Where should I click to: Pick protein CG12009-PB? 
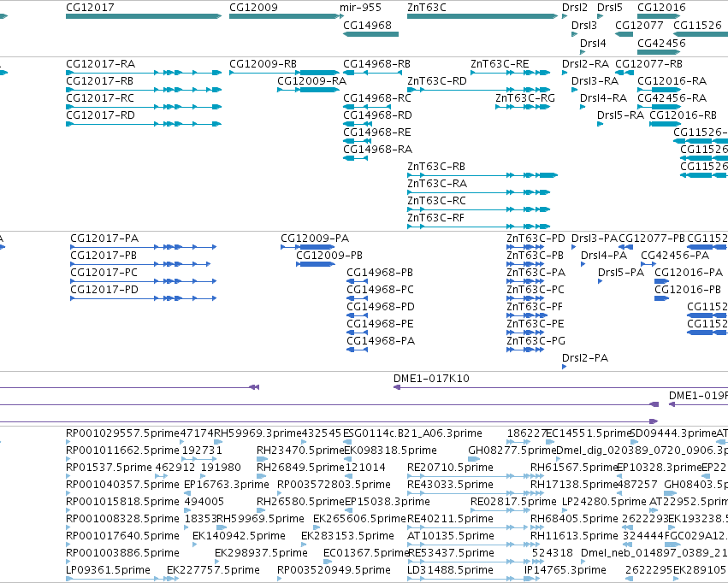click(329, 255)
